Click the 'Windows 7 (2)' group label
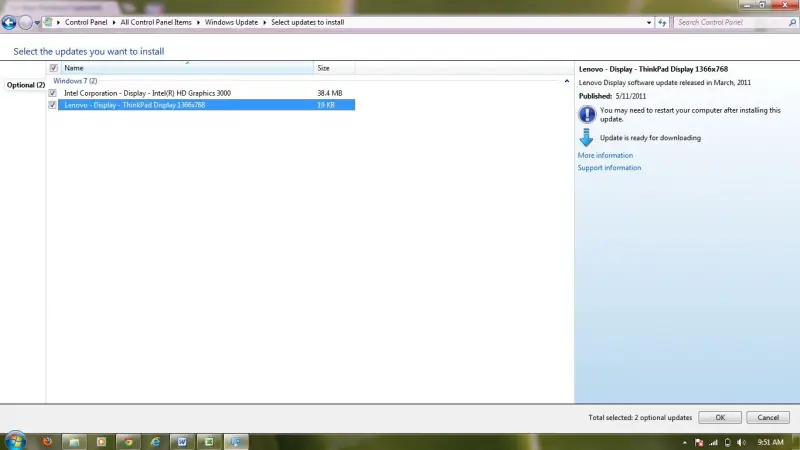Viewport: 800px width, 450px height. pyautogui.click(x=75, y=81)
